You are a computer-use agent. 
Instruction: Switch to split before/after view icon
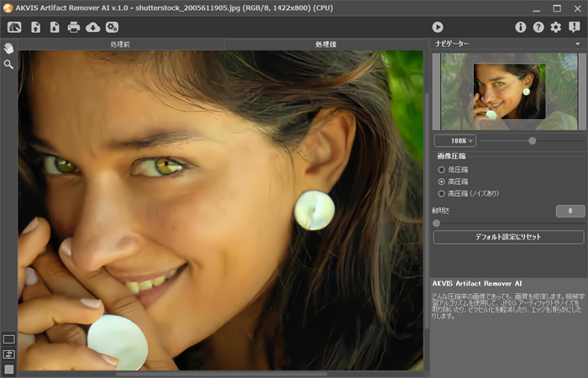pyautogui.click(x=8, y=354)
